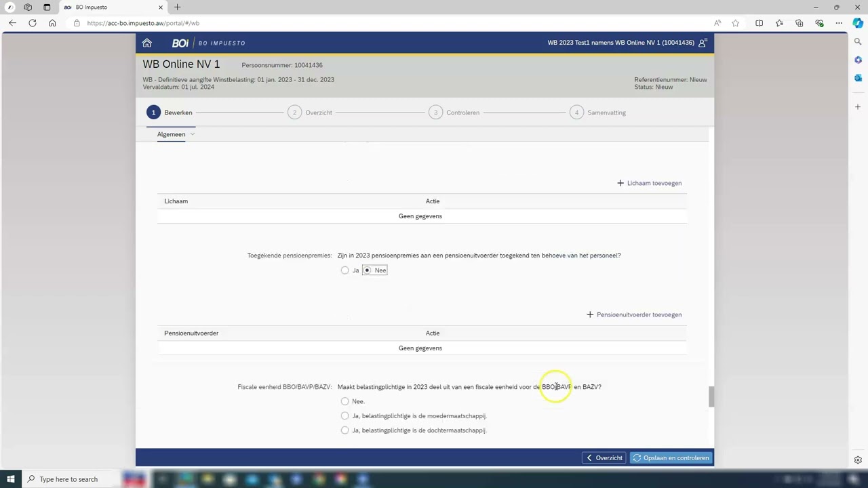Choose 'belastingplichtige is de moedermaatschappij'
Viewport: 868px width, 488px height.
(x=345, y=416)
